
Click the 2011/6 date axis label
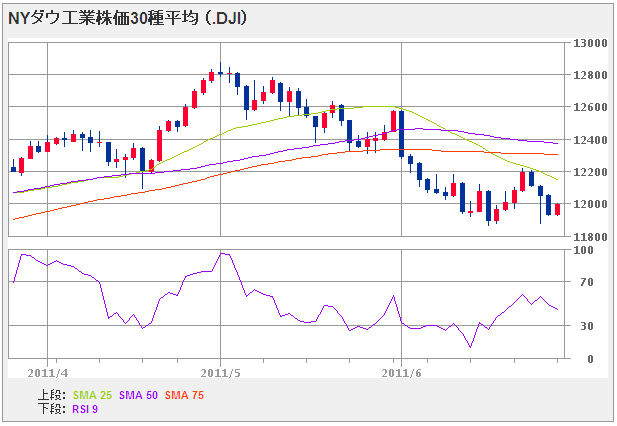coord(401,373)
